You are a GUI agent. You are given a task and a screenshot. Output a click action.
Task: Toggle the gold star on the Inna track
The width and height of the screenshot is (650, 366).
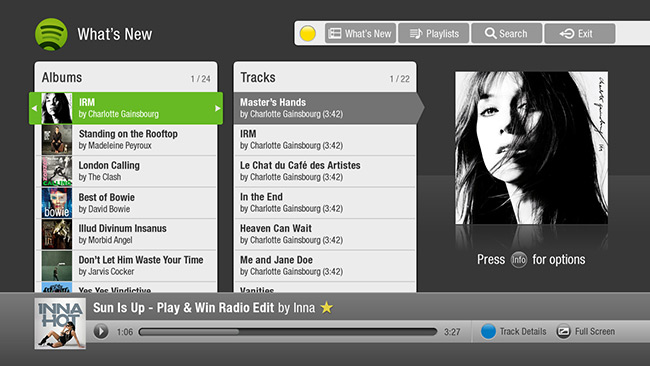click(x=327, y=308)
